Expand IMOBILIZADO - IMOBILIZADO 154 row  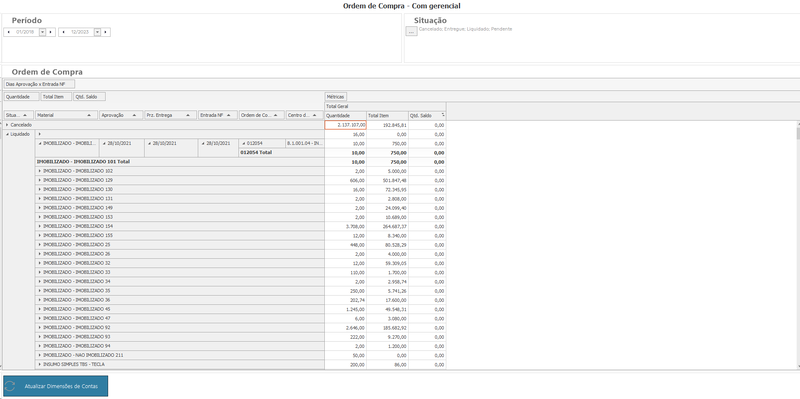[x=40, y=226]
